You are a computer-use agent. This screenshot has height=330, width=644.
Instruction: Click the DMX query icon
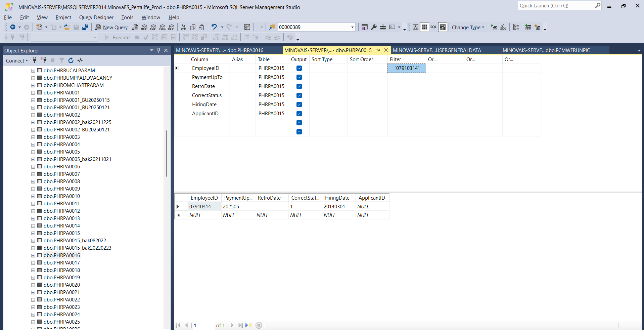[x=153, y=27]
